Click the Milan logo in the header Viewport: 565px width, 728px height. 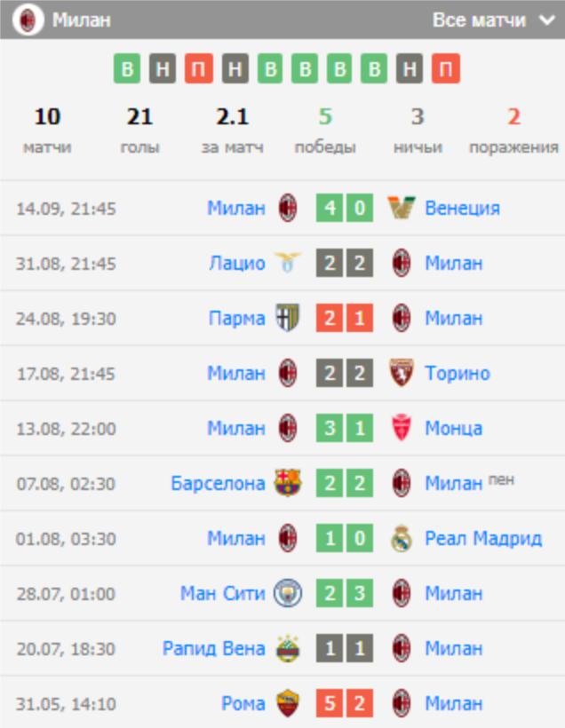[28, 20]
